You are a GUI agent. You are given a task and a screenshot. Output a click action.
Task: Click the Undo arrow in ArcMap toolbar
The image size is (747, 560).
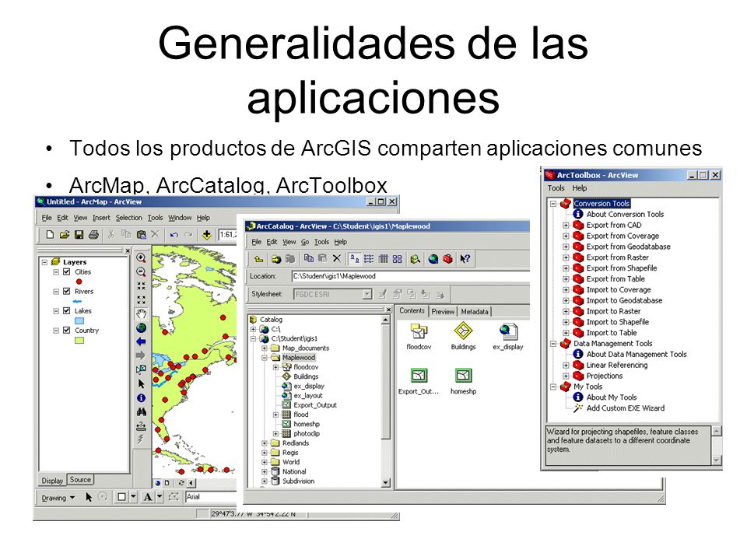pyautogui.click(x=174, y=234)
